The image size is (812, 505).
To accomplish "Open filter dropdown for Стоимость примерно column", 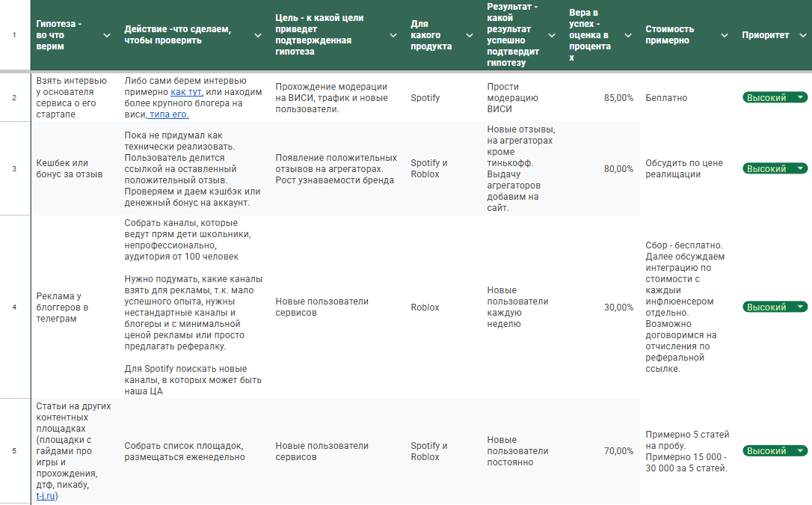I will coord(724,35).
